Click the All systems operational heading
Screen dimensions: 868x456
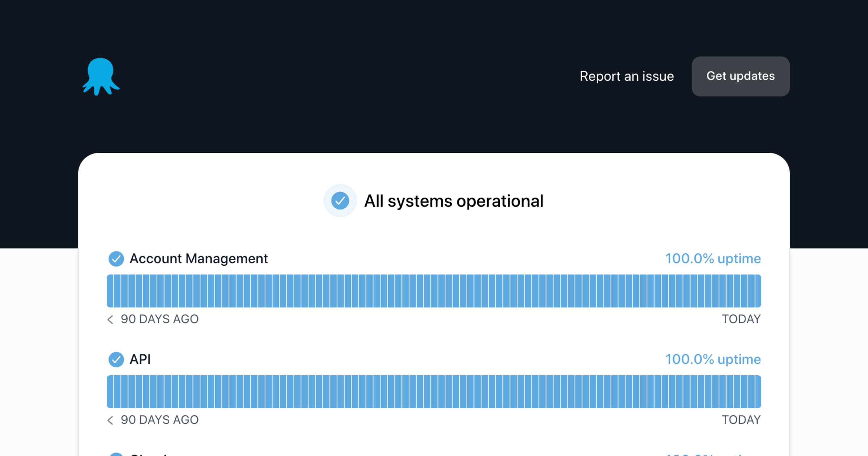coord(454,201)
